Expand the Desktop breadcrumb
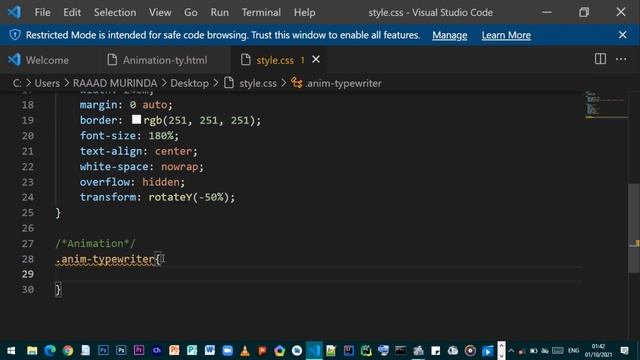This screenshot has width=640, height=360. click(189, 83)
